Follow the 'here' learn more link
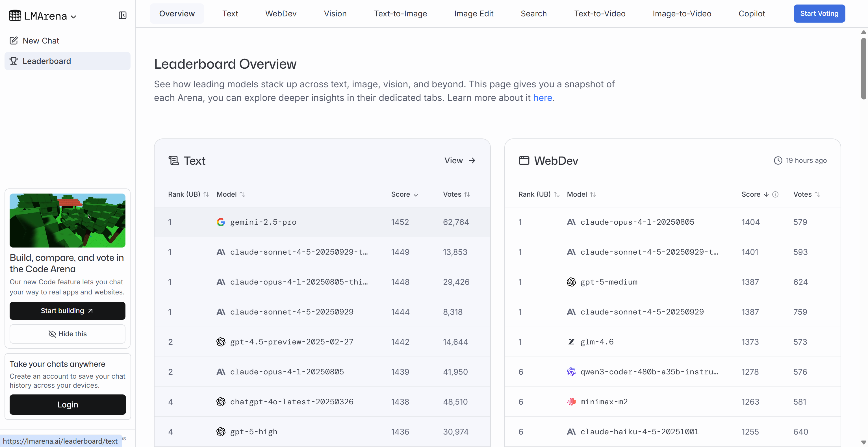 point(542,98)
